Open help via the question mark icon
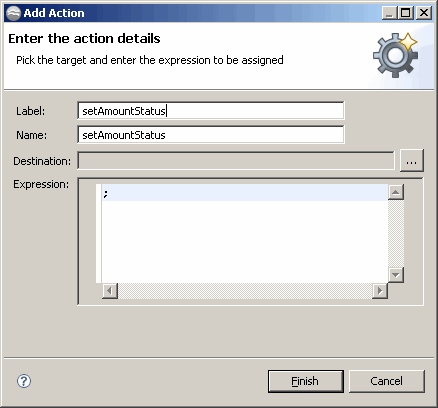 24,381
